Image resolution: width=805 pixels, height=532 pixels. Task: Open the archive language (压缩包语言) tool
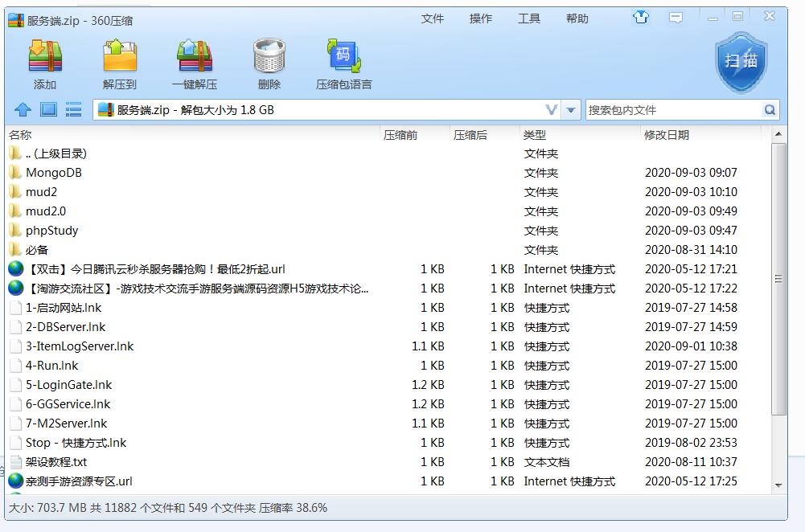pyautogui.click(x=343, y=58)
